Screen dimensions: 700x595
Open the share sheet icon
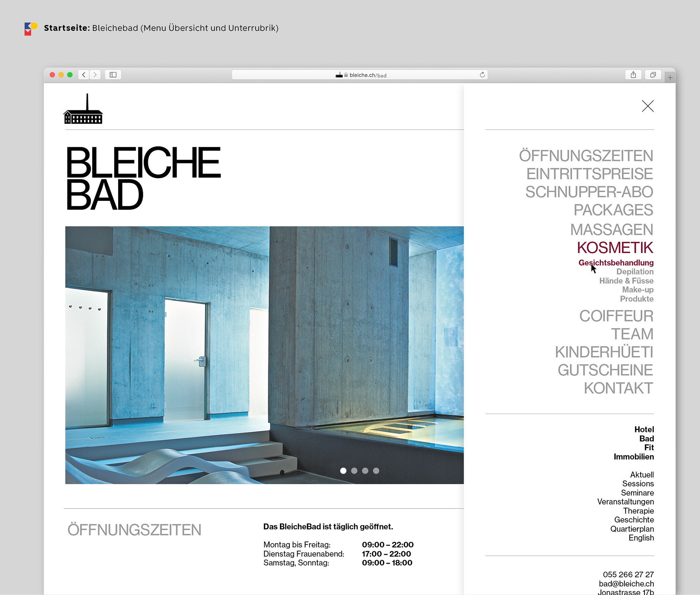633,75
